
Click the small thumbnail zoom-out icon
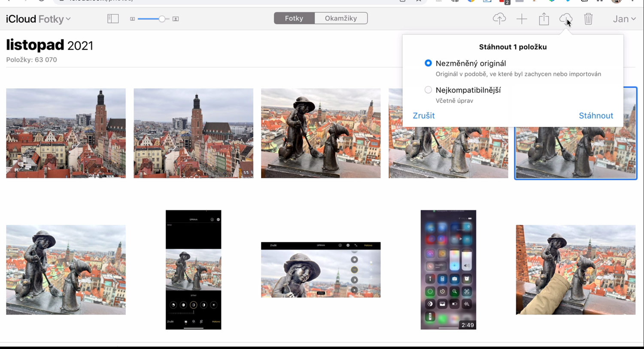click(132, 19)
